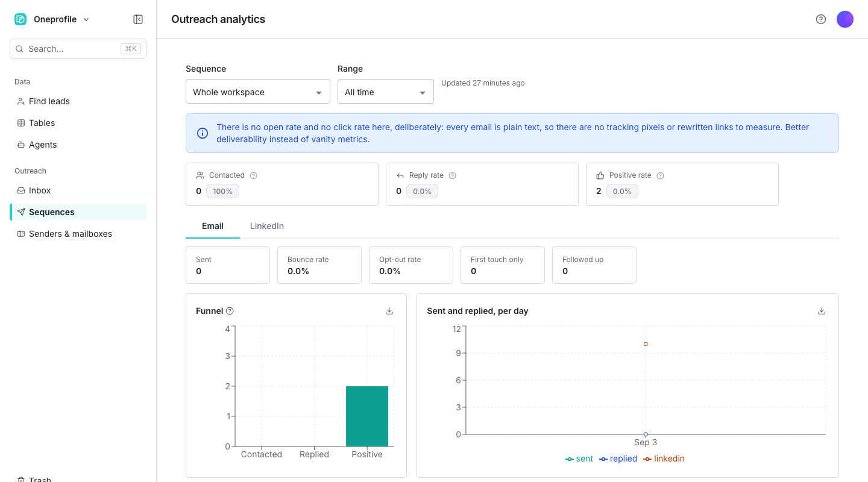Screen dimensions: 868x482
Task: Click the Sep 3 axis label
Action: pyautogui.click(x=646, y=442)
